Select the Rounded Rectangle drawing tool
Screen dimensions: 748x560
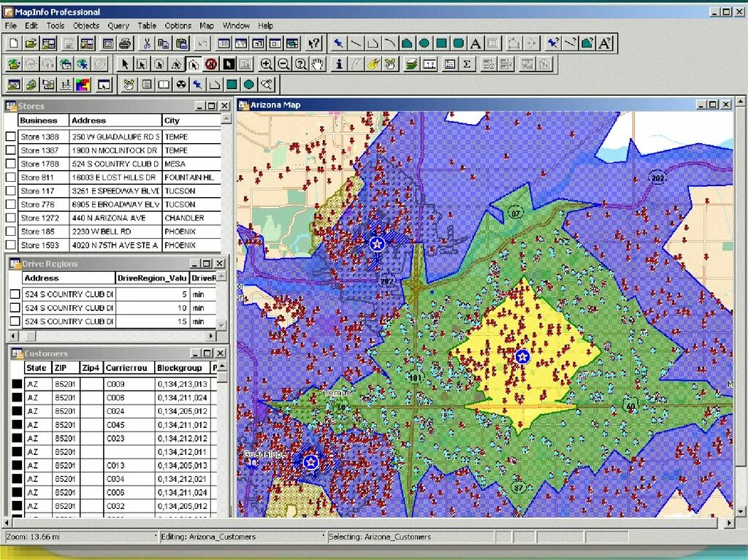coord(459,44)
